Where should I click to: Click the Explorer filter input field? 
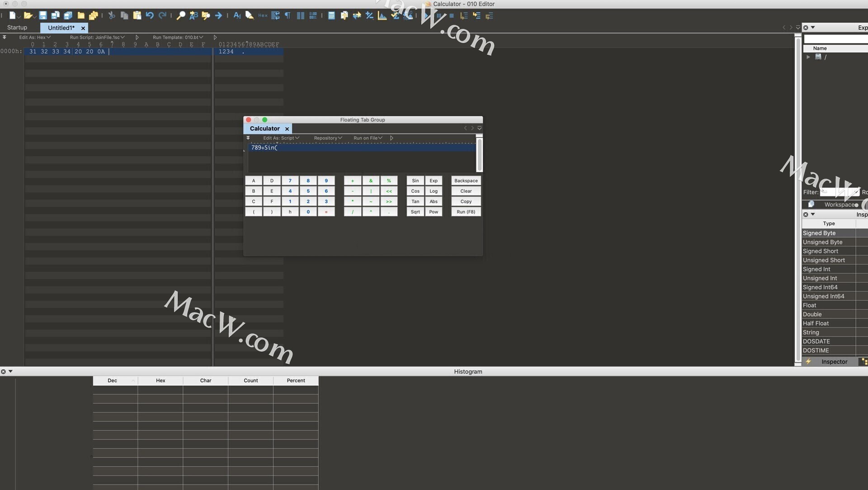click(839, 192)
